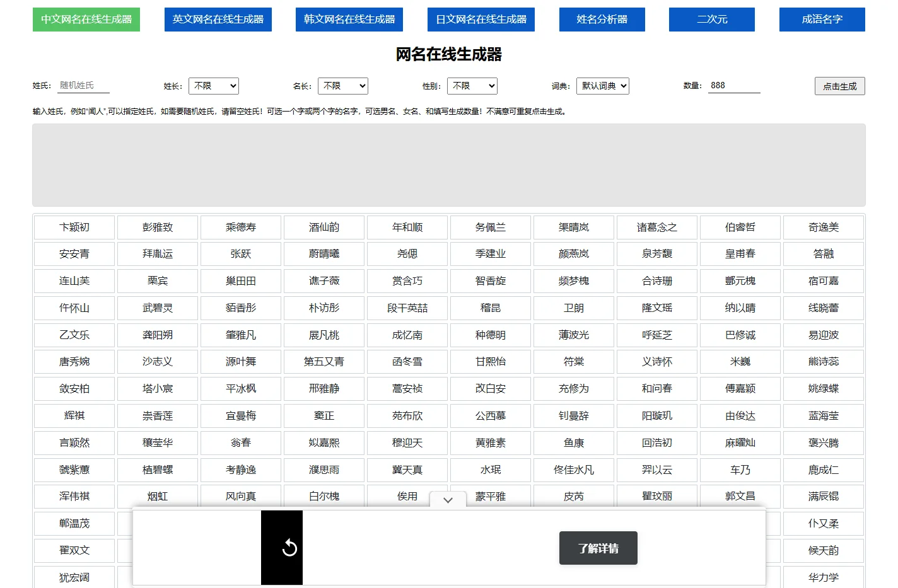Image resolution: width=898 pixels, height=588 pixels.
Task: Select the name 鱼康
Action: coord(574,443)
